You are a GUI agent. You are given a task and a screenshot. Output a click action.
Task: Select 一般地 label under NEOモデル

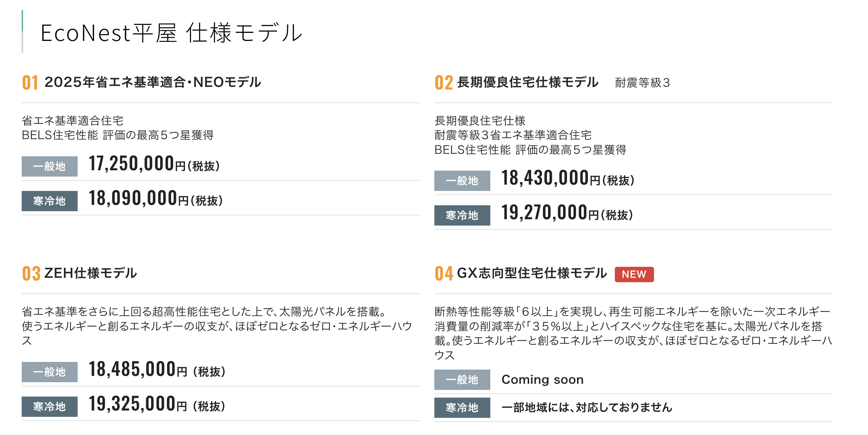pyautogui.click(x=50, y=166)
